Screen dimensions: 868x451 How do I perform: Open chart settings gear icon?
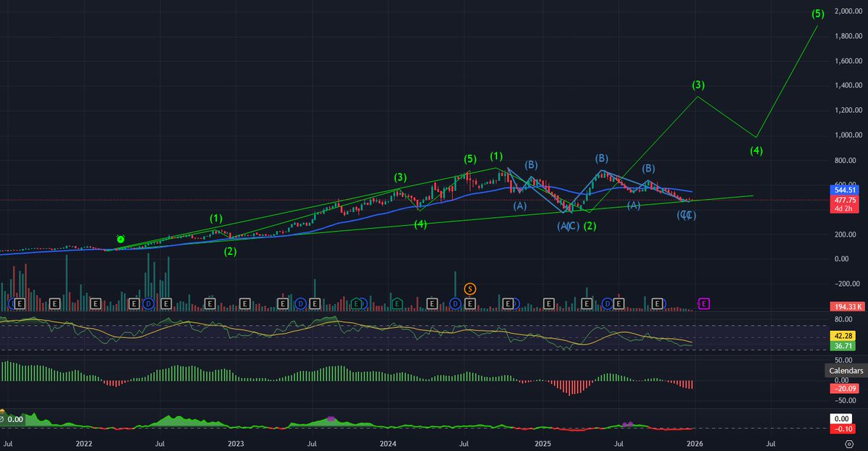tap(848, 444)
